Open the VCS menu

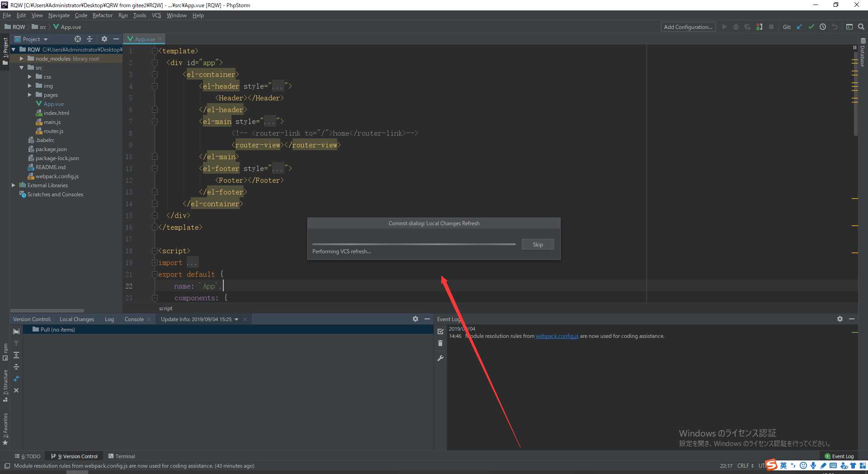click(156, 15)
